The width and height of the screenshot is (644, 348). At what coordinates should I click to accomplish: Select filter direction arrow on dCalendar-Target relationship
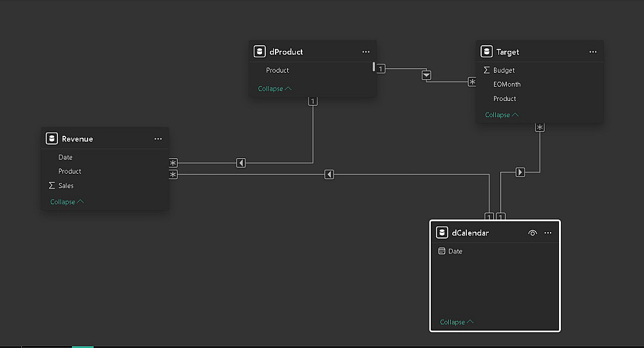click(520, 172)
